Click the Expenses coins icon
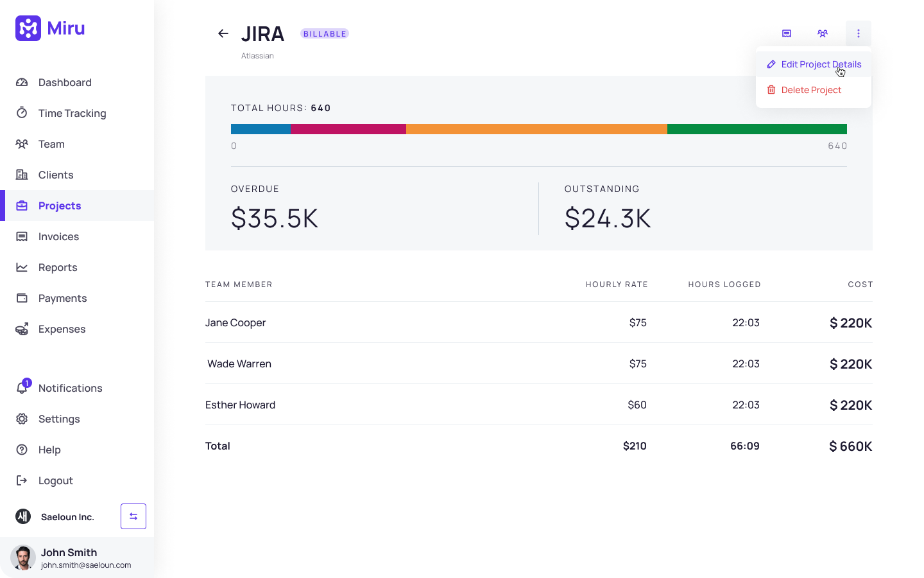 click(22, 329)
